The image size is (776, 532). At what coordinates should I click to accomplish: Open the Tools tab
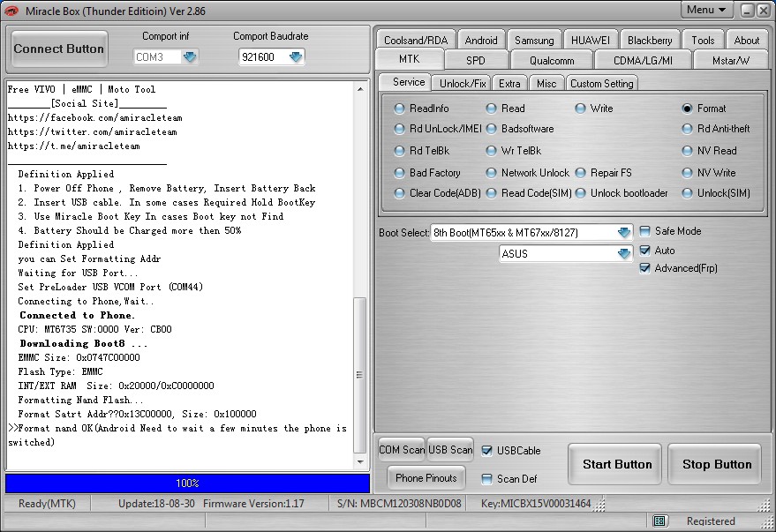(703, 40)
